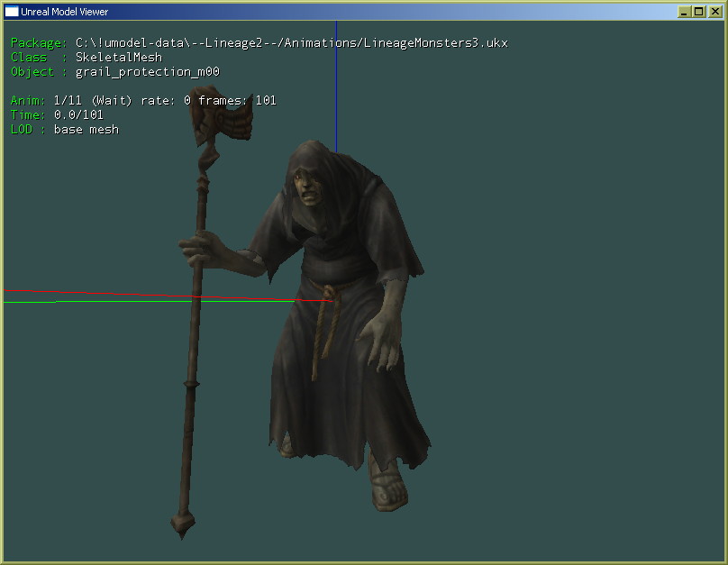Click the 'Package:' label
The image size is (728, 565).
pyautogui.click(x=39, y=42)
